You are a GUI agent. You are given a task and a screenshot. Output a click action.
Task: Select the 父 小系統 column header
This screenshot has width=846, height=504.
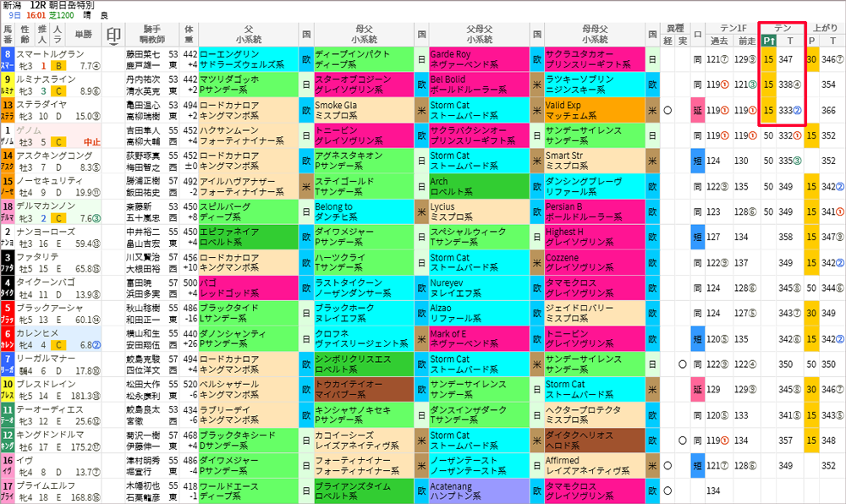[249, 35]
